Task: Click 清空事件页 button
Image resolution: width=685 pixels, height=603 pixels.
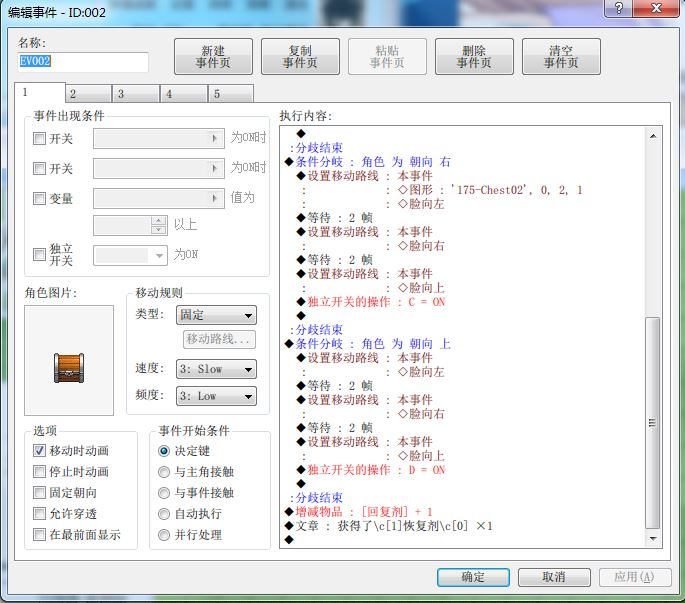Action: coord(561,57)
